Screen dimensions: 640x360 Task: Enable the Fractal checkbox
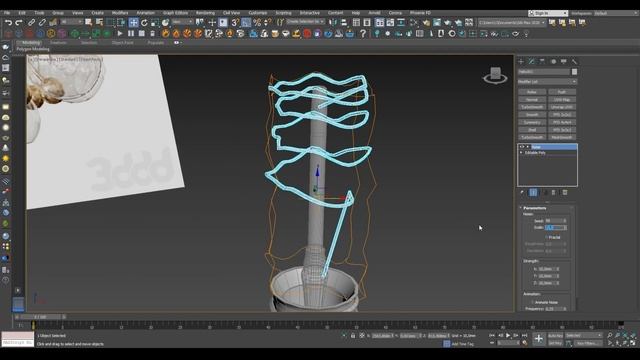click(x=546, y=237)
